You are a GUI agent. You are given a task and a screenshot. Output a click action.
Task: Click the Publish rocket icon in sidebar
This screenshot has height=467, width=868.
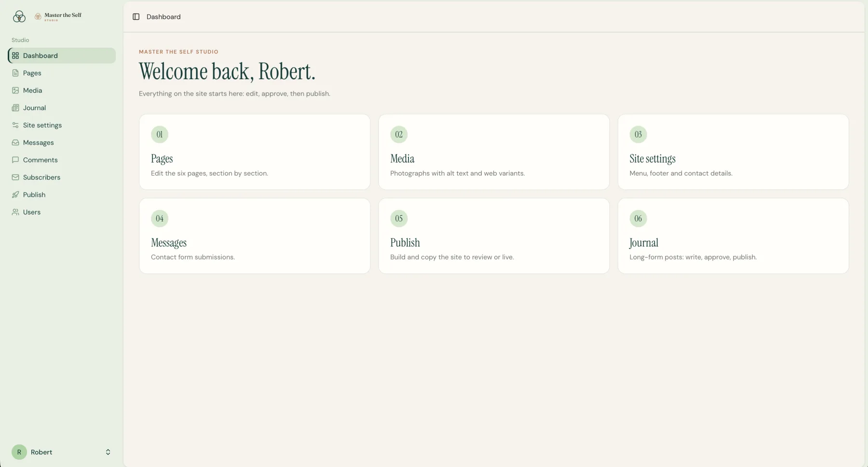click(15, 194)
